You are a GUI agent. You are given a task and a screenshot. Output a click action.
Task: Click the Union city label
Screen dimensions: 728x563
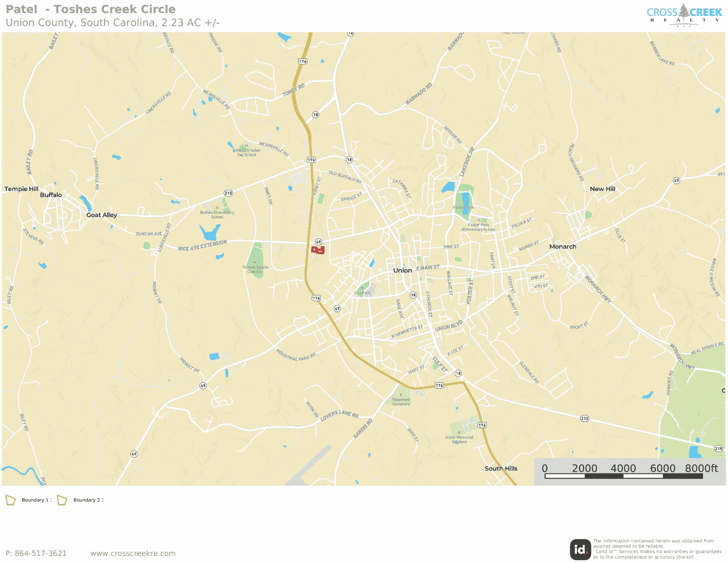tap(402, 270)
